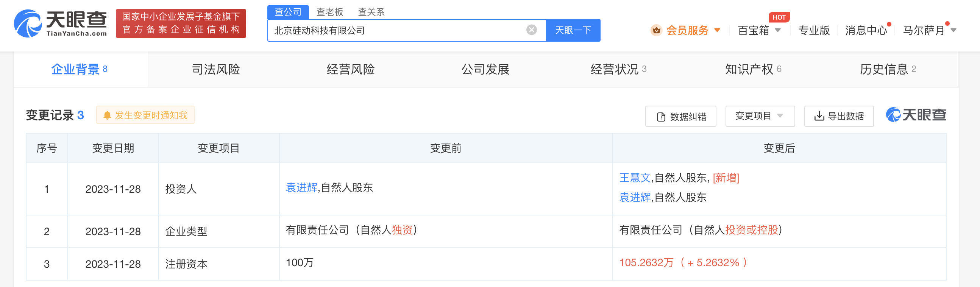This screenshot has width=980, height=287.
Task: Click the 变更项目 column header in the table
Action: pyautogui.click(x=219, y=148)
